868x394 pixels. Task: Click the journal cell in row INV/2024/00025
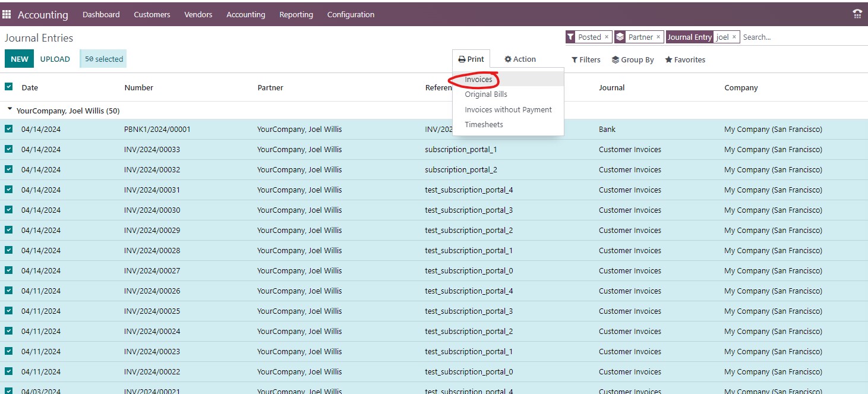(630, 311)
